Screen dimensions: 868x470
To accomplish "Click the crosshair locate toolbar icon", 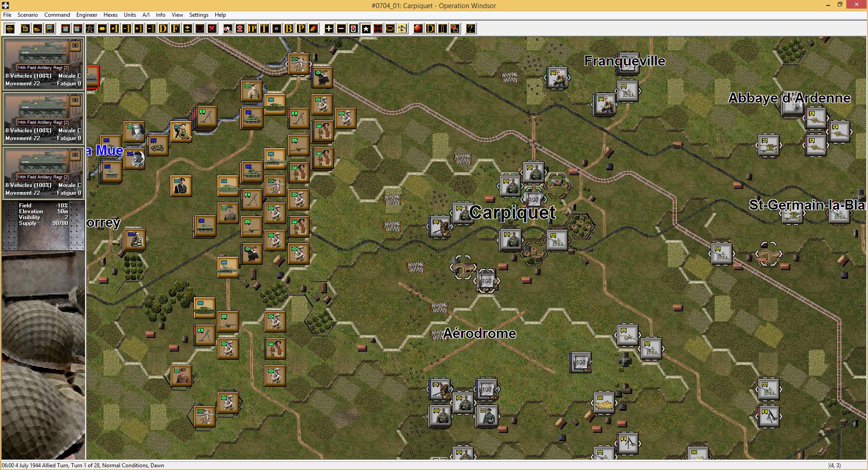I will click(x=10, y=29).
